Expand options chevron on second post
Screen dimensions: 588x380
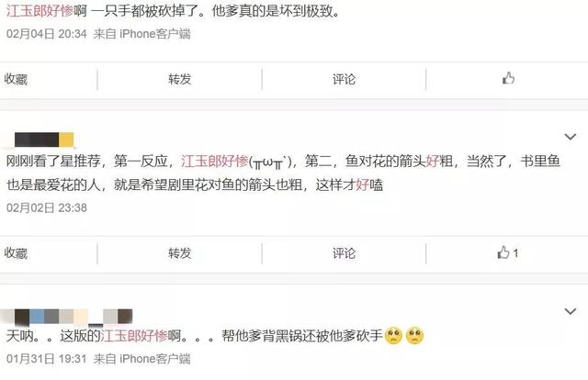(570, 137)
